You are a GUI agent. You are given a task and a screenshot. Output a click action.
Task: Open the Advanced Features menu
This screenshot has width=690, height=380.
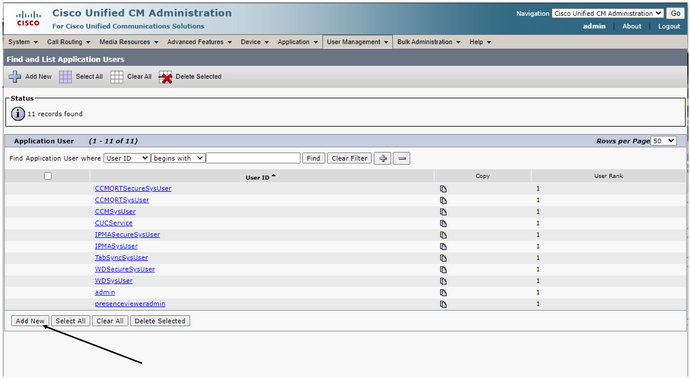(x=199, y=42)
